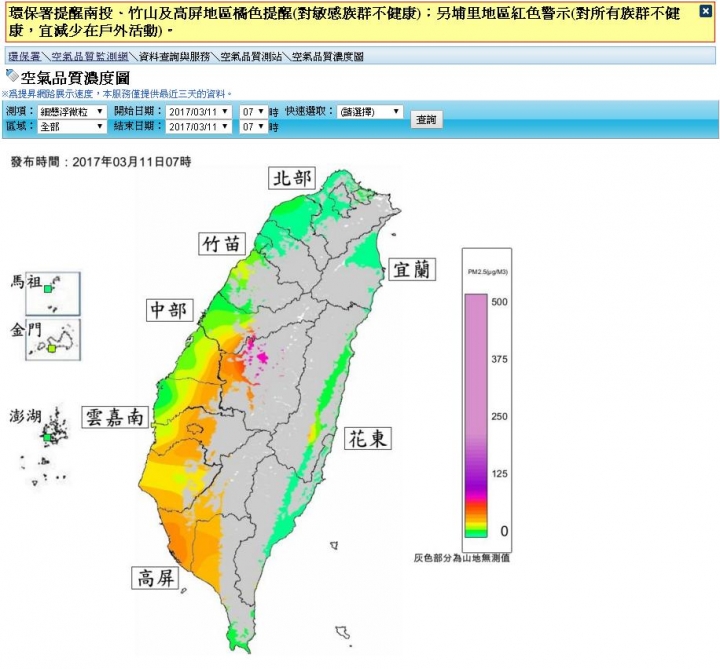Click the 高屏 region label on map
The width and height of the screenshot is (720, 669).
point(155,578)
